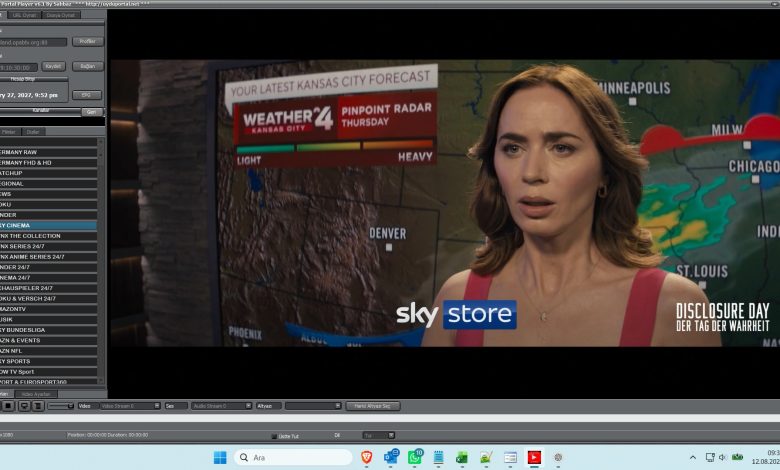Toggle the Üstte Tut checkbox
The width and height of the screenshot is (780, 470).
(x=274, y=436)
